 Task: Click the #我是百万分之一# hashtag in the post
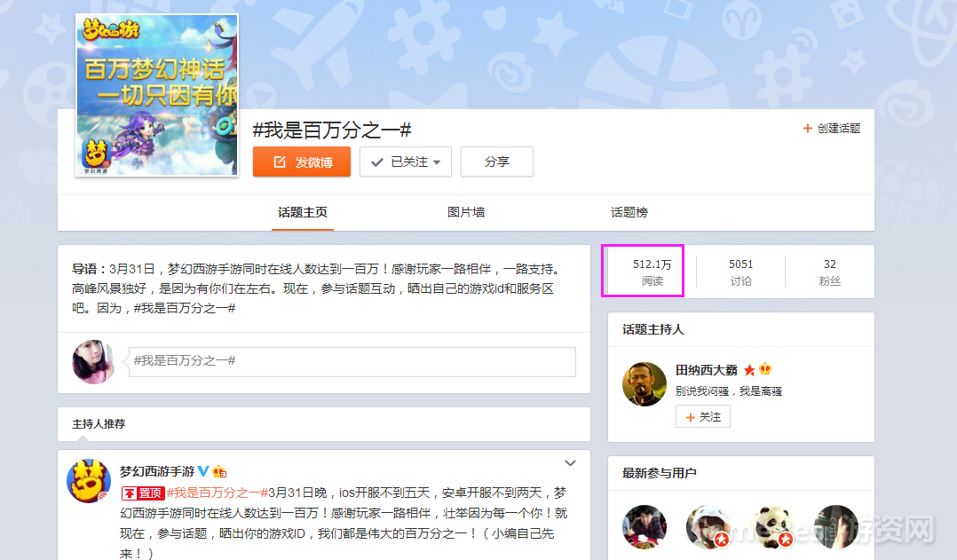click(x=217, y=493)
